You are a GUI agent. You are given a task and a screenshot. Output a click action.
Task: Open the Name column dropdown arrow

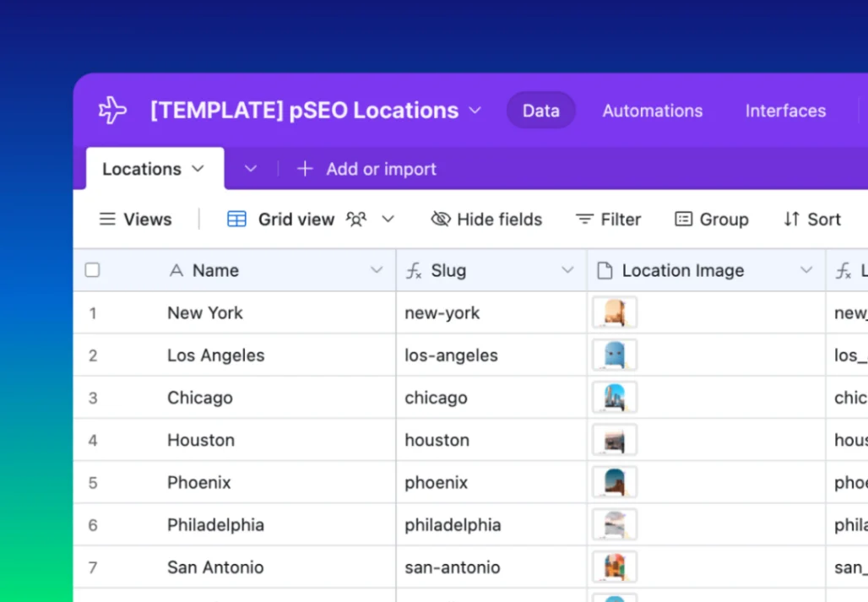tap(377, 270)
